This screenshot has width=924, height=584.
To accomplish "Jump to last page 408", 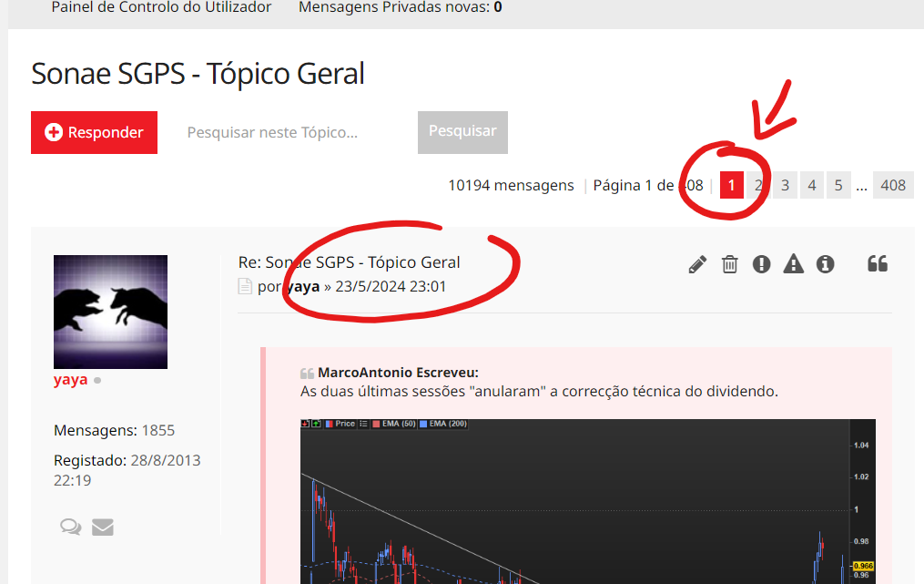I will tap(893, 185).
